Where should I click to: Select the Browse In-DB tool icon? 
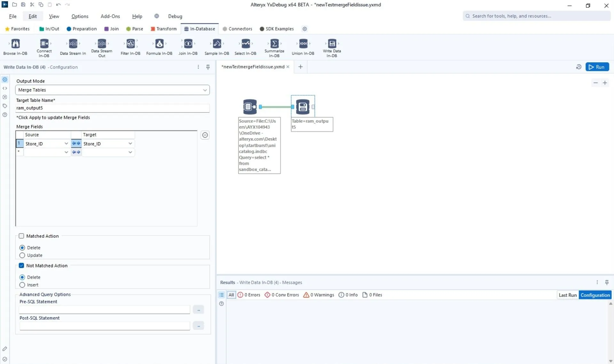(15, 43)
